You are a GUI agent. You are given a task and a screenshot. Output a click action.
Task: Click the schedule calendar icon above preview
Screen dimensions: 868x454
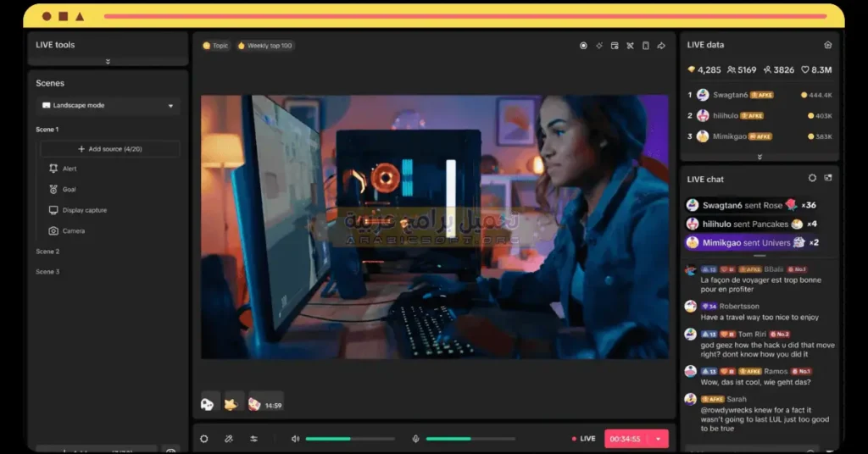(615, 46)
